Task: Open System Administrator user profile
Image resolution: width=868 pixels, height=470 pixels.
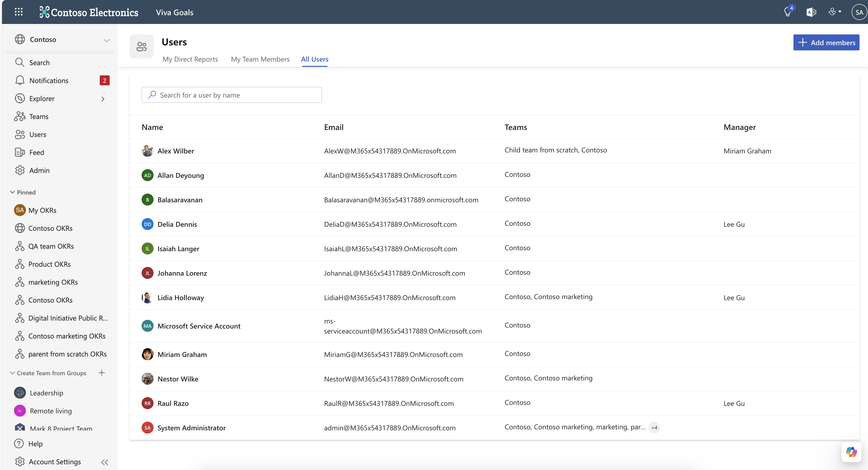Action: tap(191, 428)
